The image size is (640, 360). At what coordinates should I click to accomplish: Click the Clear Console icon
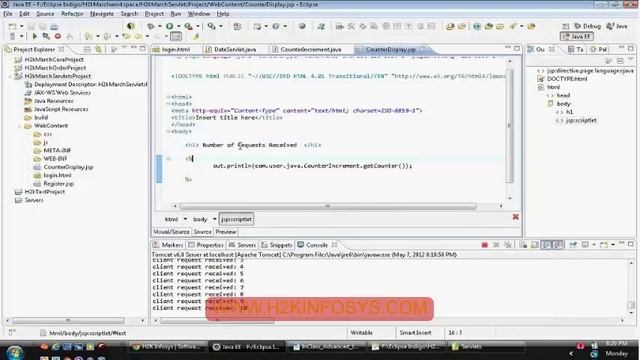pos(523,245)
